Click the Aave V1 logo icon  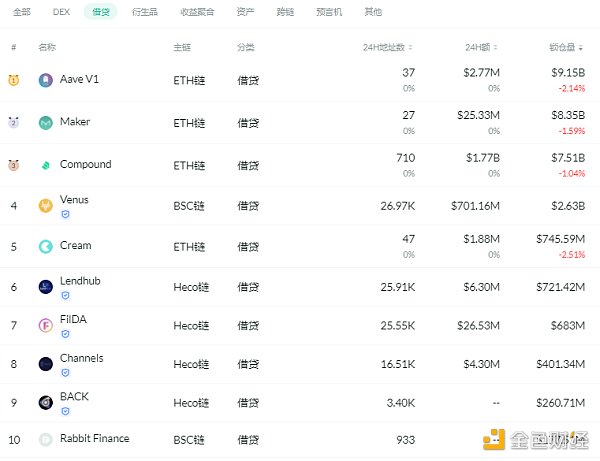click(x=46, y=80)
